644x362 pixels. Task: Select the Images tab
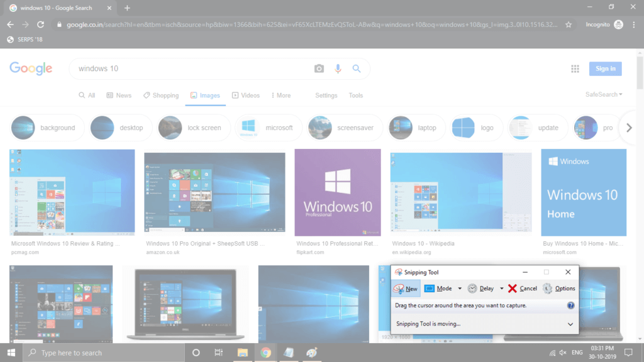[205, 96]
